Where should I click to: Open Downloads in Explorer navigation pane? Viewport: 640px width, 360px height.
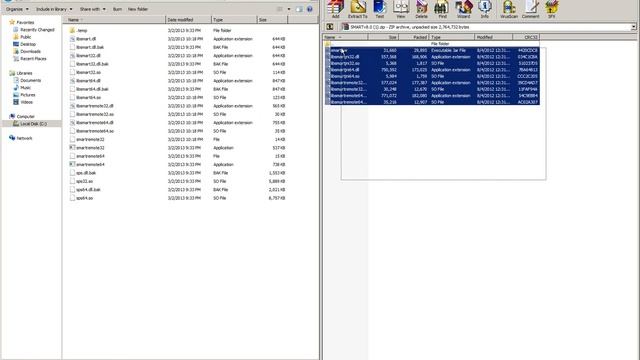27,51
